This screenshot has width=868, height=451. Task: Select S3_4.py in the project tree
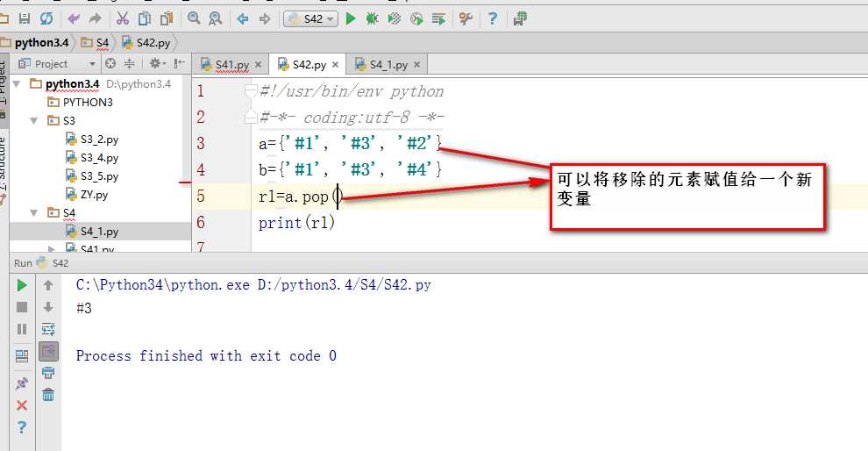click(x=99, y=158)
